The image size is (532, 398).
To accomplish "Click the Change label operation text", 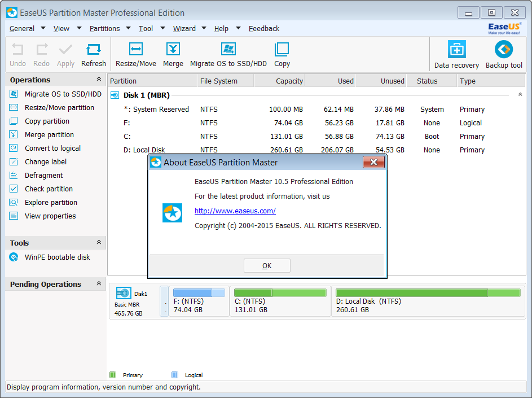I will (x=46, y=161).
